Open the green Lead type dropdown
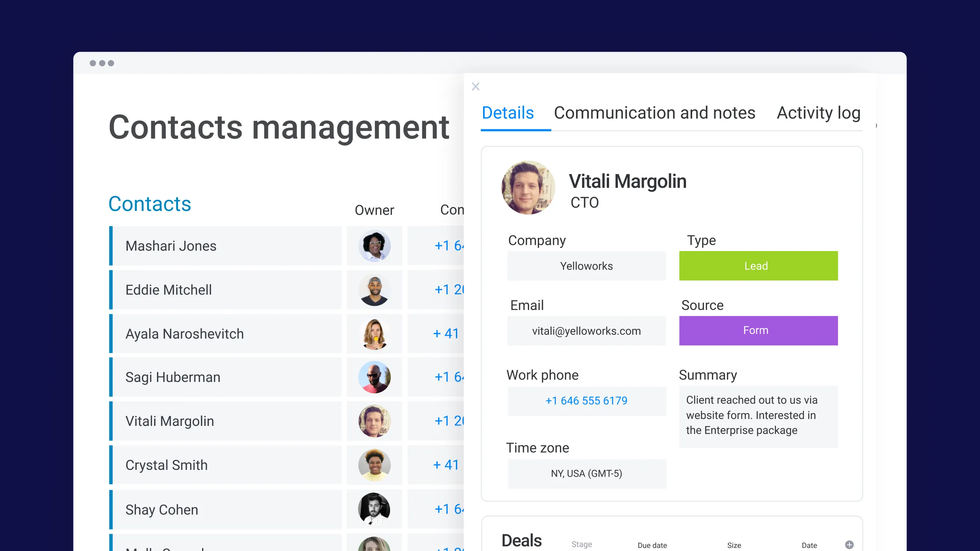Image resolution: width=980 pixels, height=551 pixels. [758, 266]
